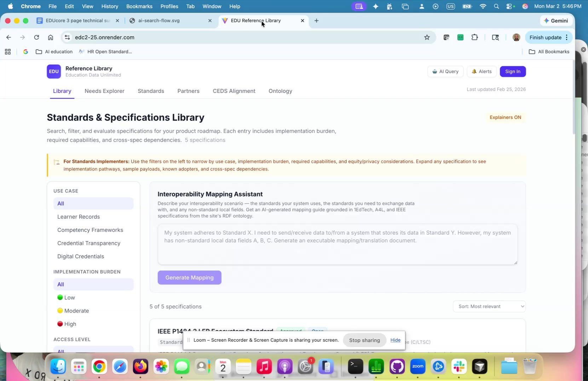Open Music app in the Dock
Screen dimensions: 588x381
(264, 367)
